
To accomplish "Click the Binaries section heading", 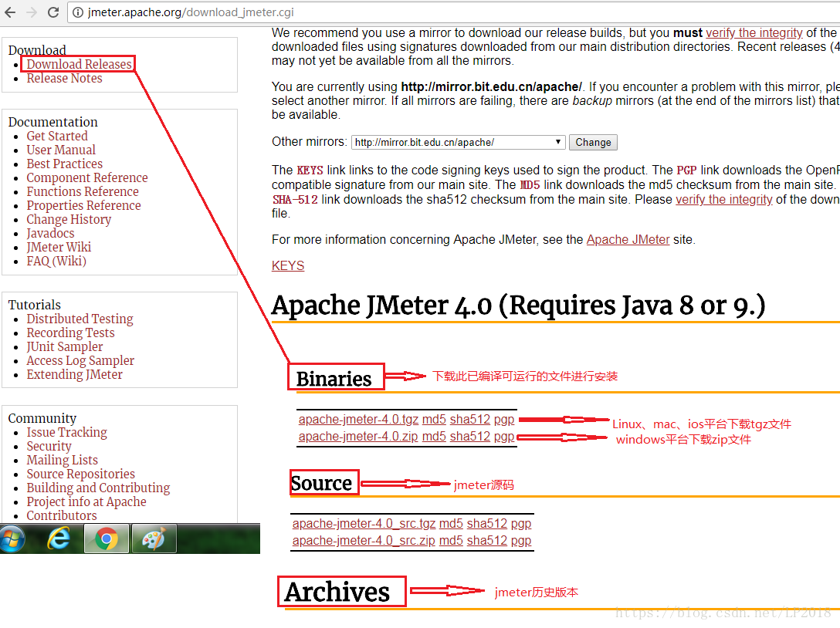I will pos(334,379).
